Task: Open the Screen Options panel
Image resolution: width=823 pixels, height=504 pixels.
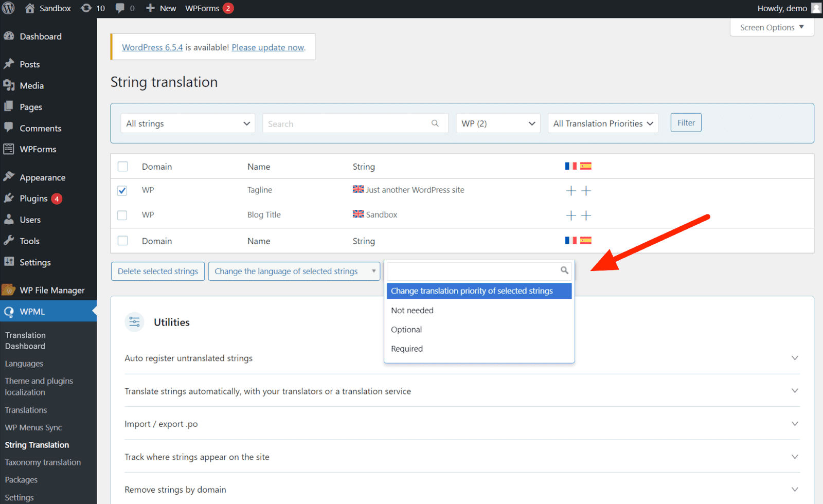Action: pos(772,27)
